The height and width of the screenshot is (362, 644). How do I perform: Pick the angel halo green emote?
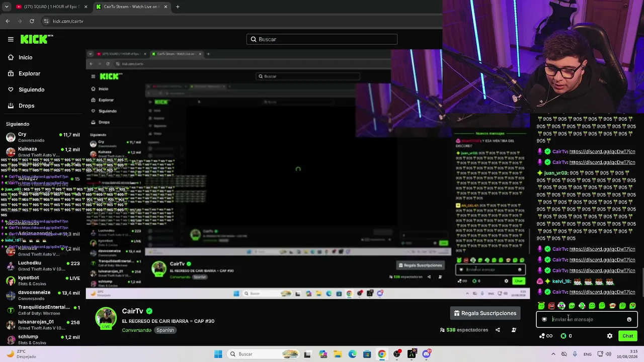(x=541, y=305)
